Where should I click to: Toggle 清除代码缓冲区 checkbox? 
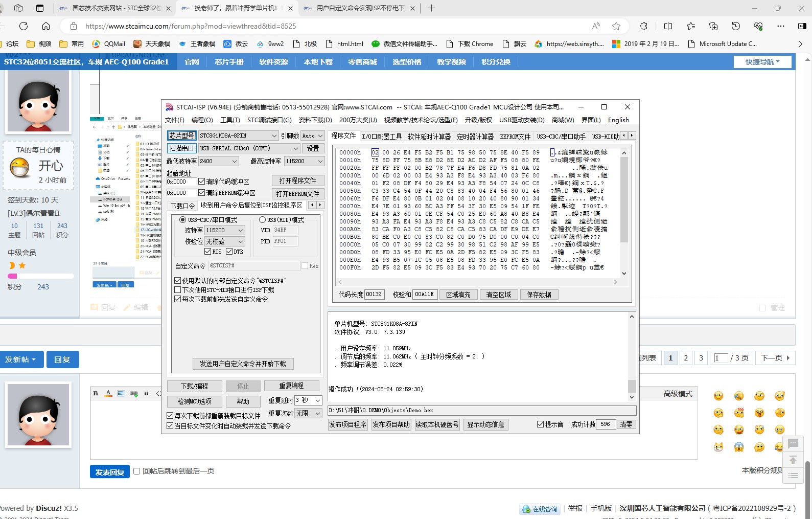202,182
